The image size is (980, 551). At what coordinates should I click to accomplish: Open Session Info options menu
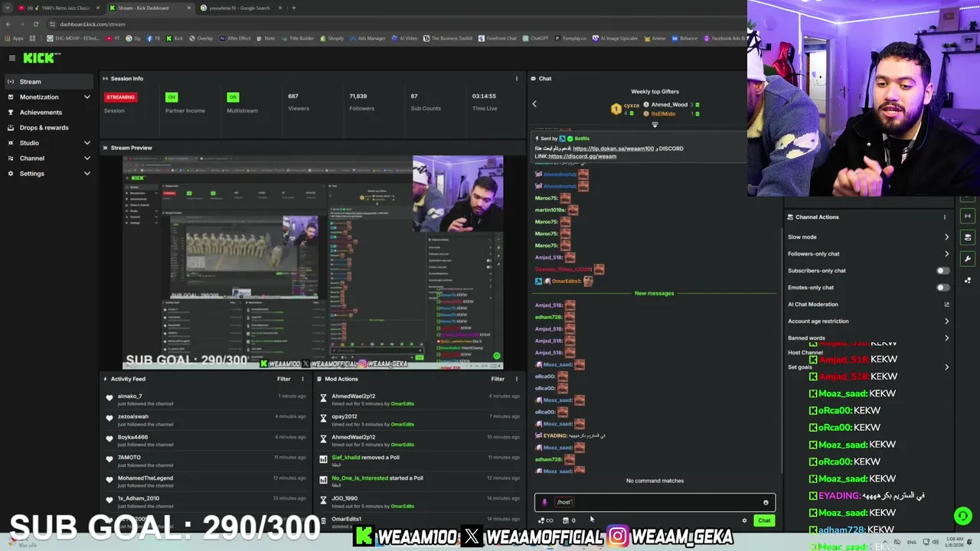tap(516, 78)
